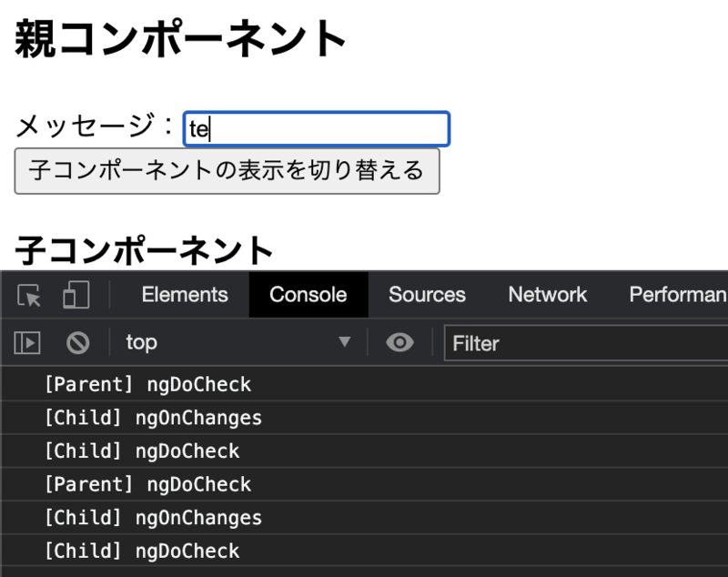Viewport: 728px width, 577px height.
Task: Go to the Network tab
Action: point(548,295)
